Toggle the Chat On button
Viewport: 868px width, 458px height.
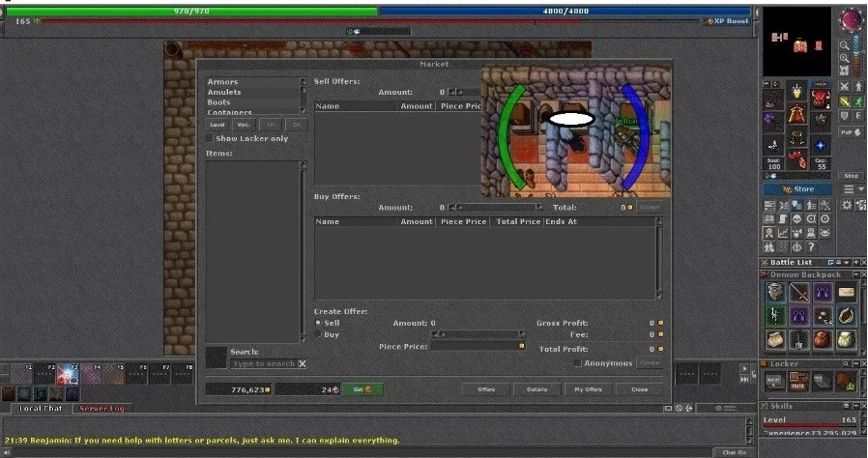click(734, 452)
